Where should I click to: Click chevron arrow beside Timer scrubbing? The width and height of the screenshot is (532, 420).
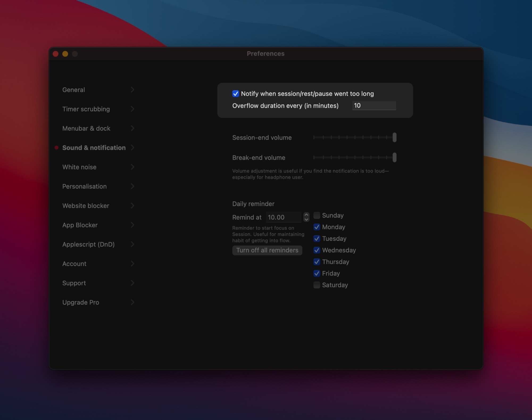(x=132, y=109)
